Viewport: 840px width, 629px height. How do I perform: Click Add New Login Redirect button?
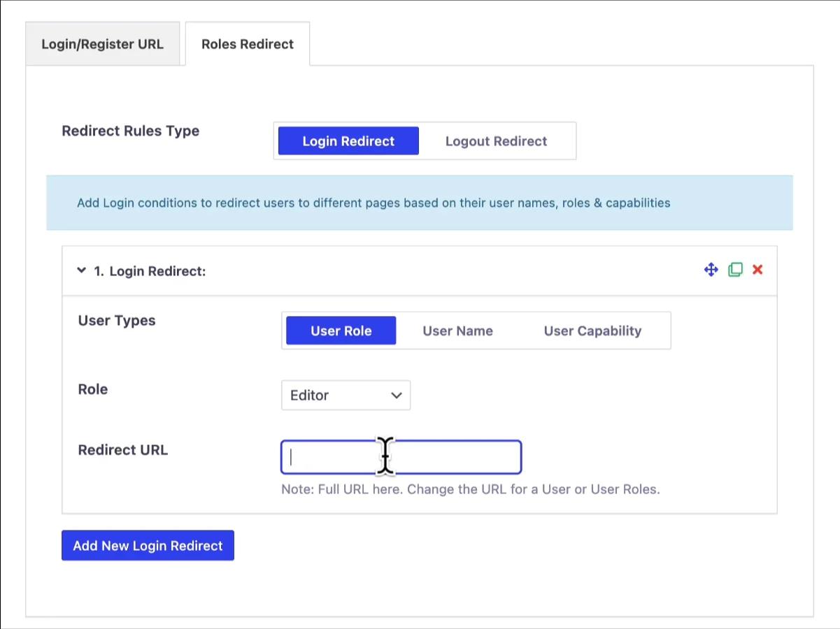(148, 546)
